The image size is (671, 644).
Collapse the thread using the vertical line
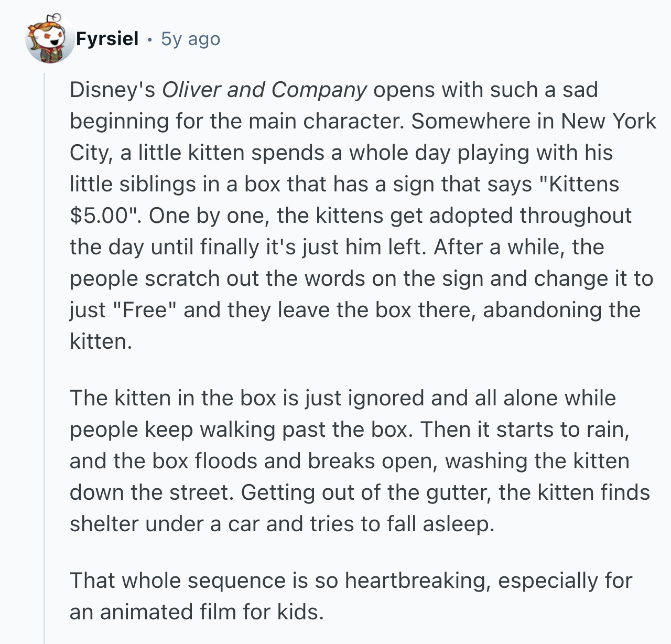click(45, 357)
